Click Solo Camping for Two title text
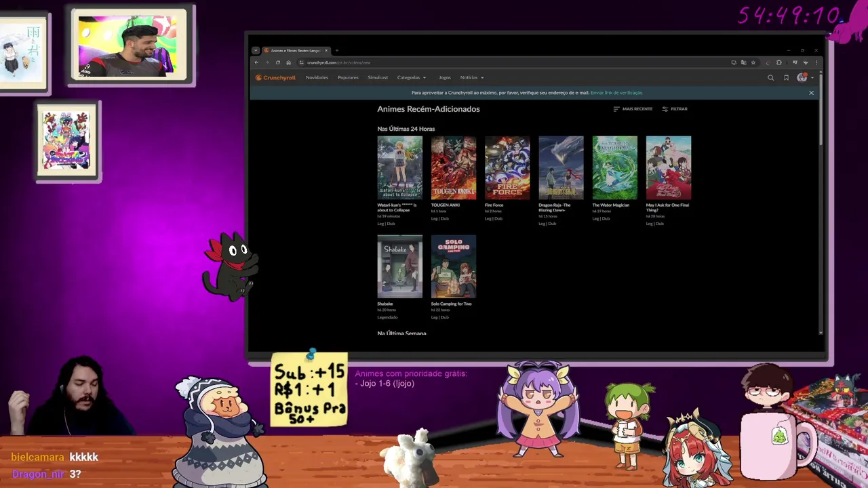This screenshot has width=868, height=488. (x=452, y=304)
